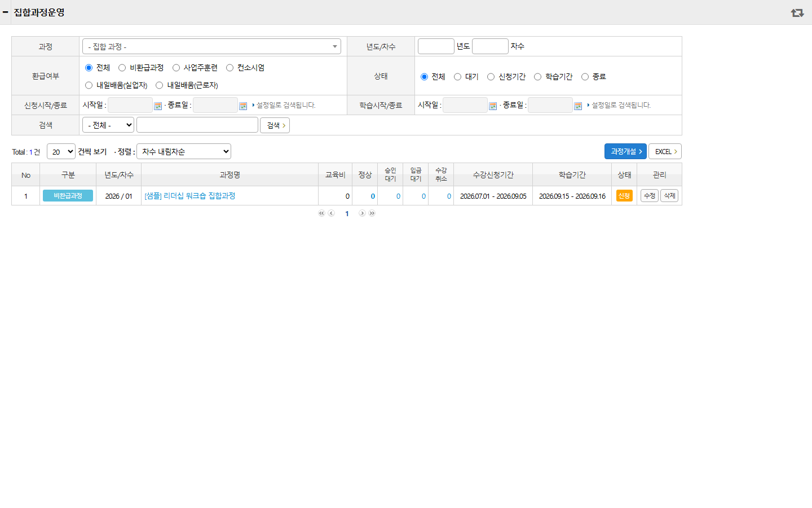Image resolution: width=812 pixels, height=508 pixels.
Task: Collapse the 집합과정운영 panel with the minus icon
Action: [6, 12]
